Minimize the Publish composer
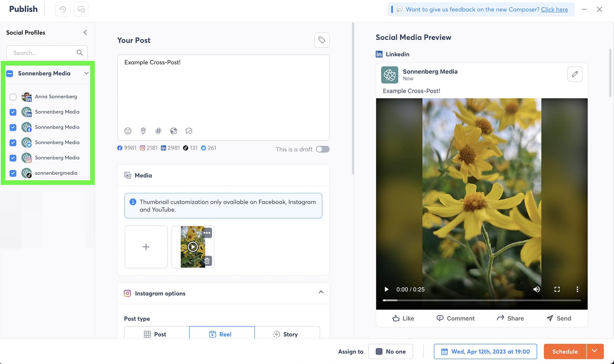Image resolution: width=614 pixels, height=364 pixels. 584,9
